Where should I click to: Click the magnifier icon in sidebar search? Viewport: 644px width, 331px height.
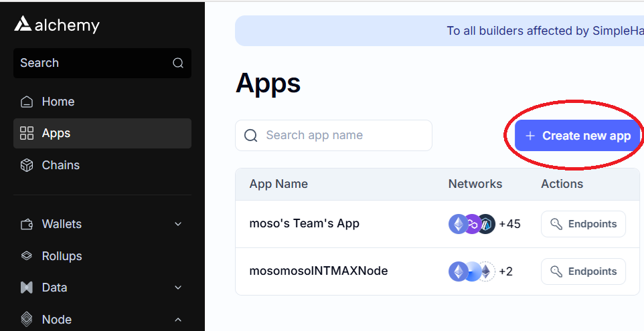coord(178,63)
